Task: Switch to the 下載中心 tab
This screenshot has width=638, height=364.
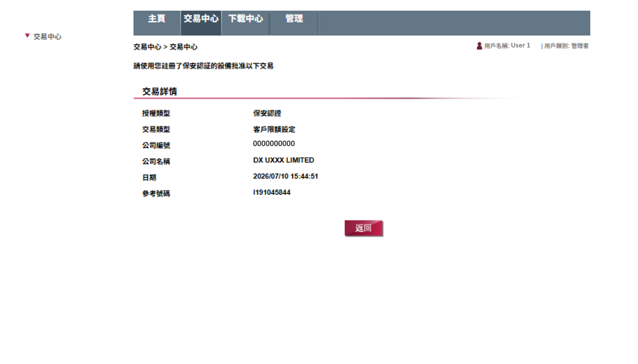Action: [x=245, y=18]
